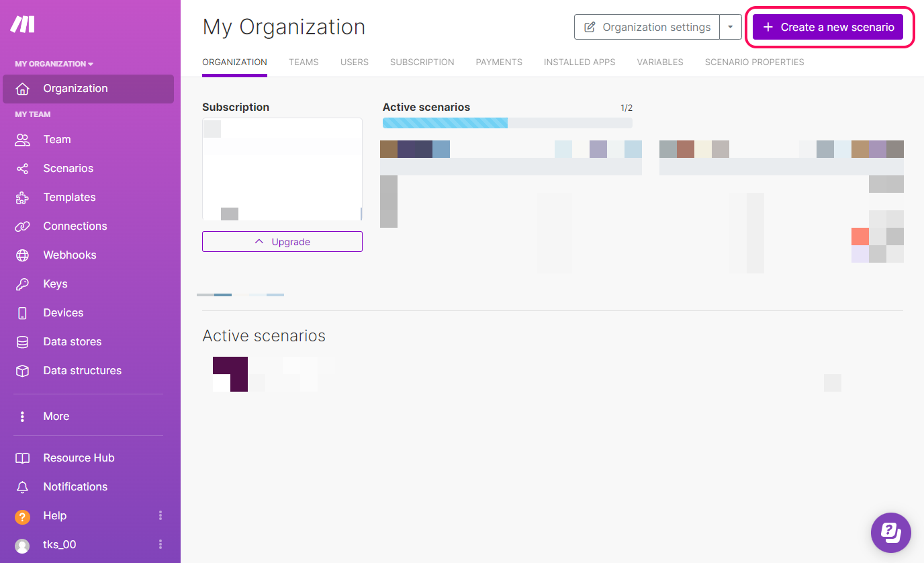Expand the MY ORGANIZATION switcher dropdown
Screen dimensions: 924x563
(54, 64)
